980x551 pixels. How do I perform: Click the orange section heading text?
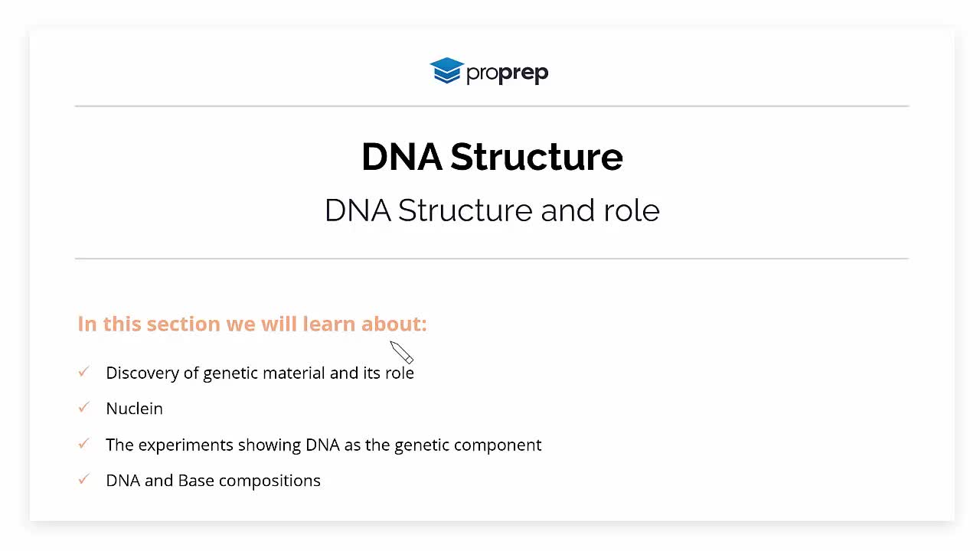tap(252, 324)
